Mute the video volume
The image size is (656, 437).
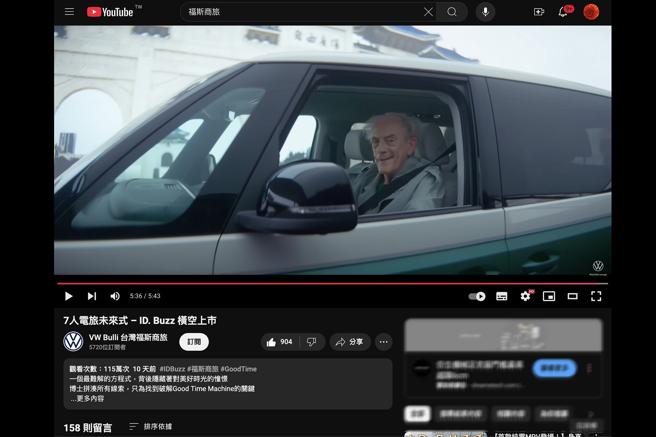[x=114, y=296]
